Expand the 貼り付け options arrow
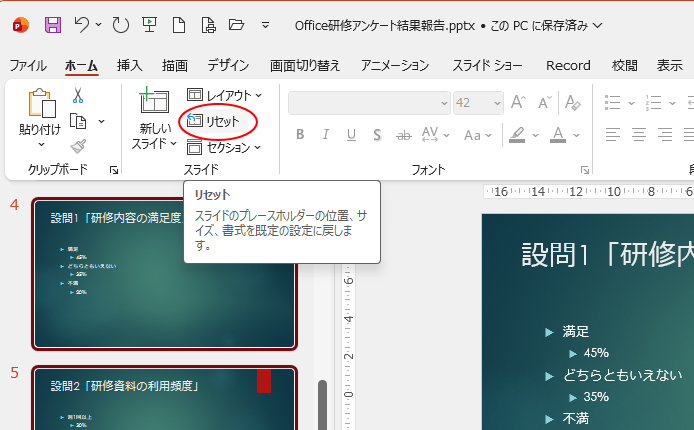694x430 pixels. click(41, 144)
